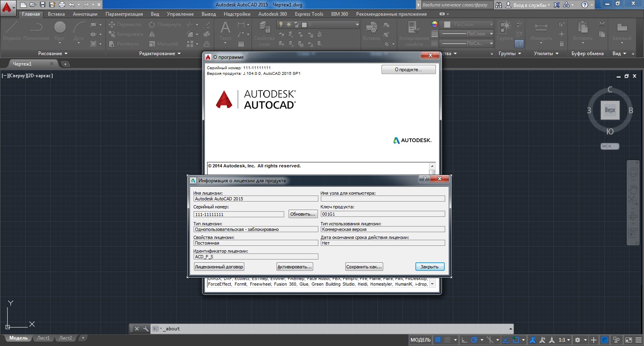Open the Express Tools ribbon tab

(x=309, y=14)
